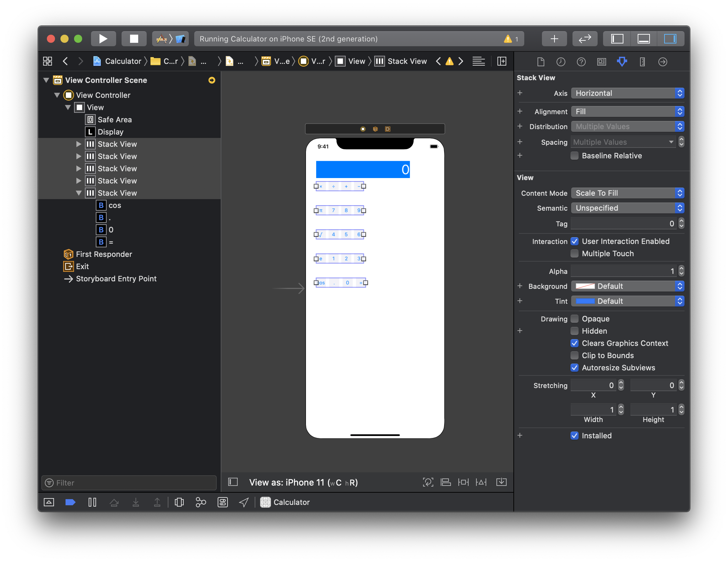Open the Size inspector ruler icon

pyautogui.click(x=642, y=62)
